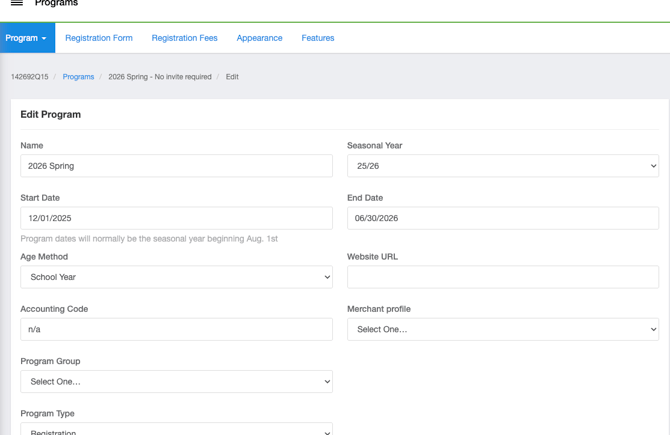Image resolution: width=670 pixels, height=435 pixels.
Task: Click into the Start Date field
Action: tap(176, 218)
